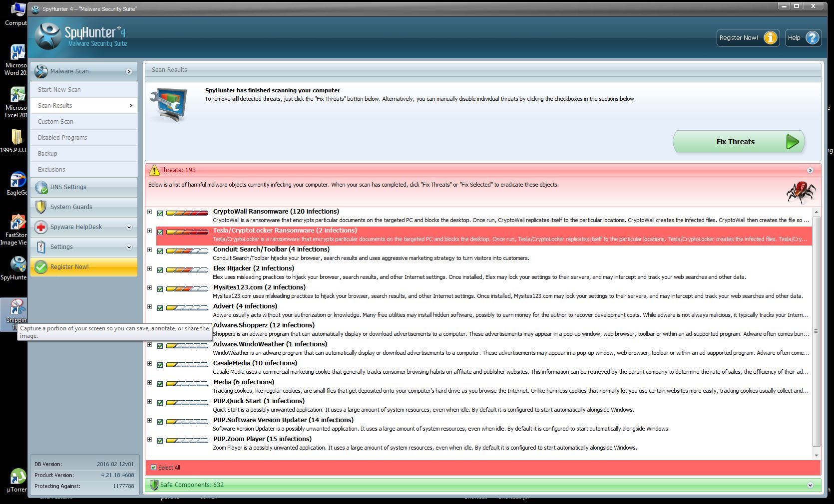Expand the Conduit Search/Toolbar infections
834x504 pixels.
click(149, 250)
